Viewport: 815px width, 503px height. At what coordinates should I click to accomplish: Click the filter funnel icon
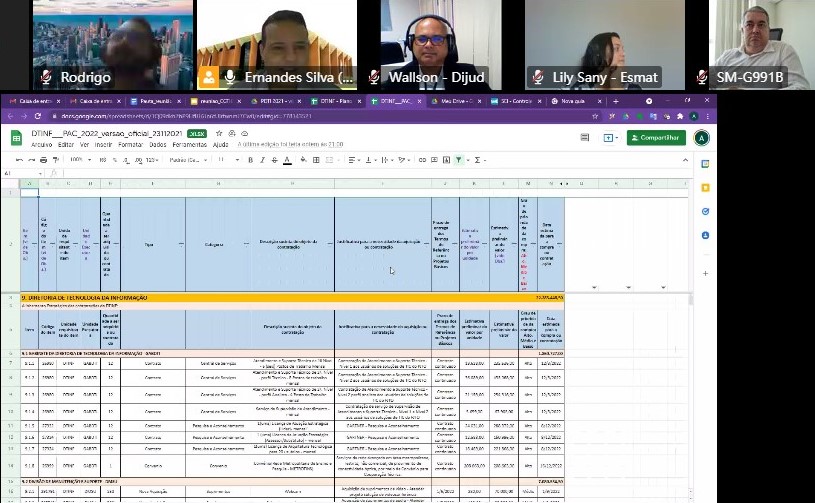[x=458, y=160]
